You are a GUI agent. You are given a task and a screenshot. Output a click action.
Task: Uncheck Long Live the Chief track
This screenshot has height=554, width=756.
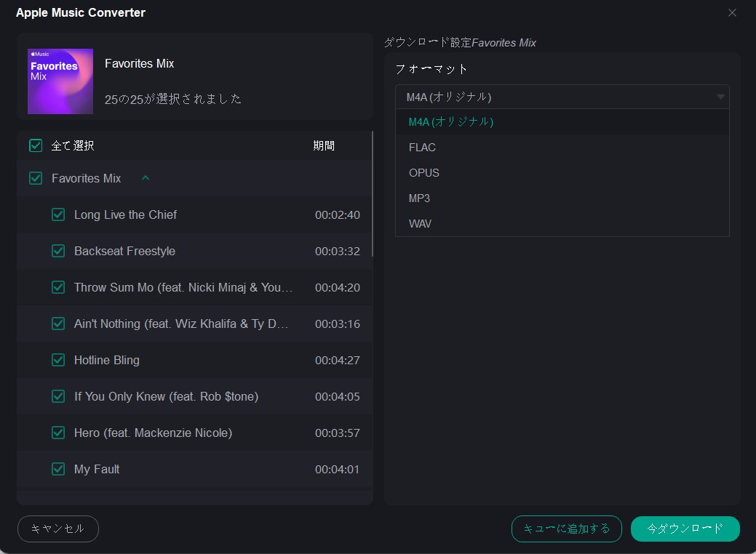click(58, 215)
